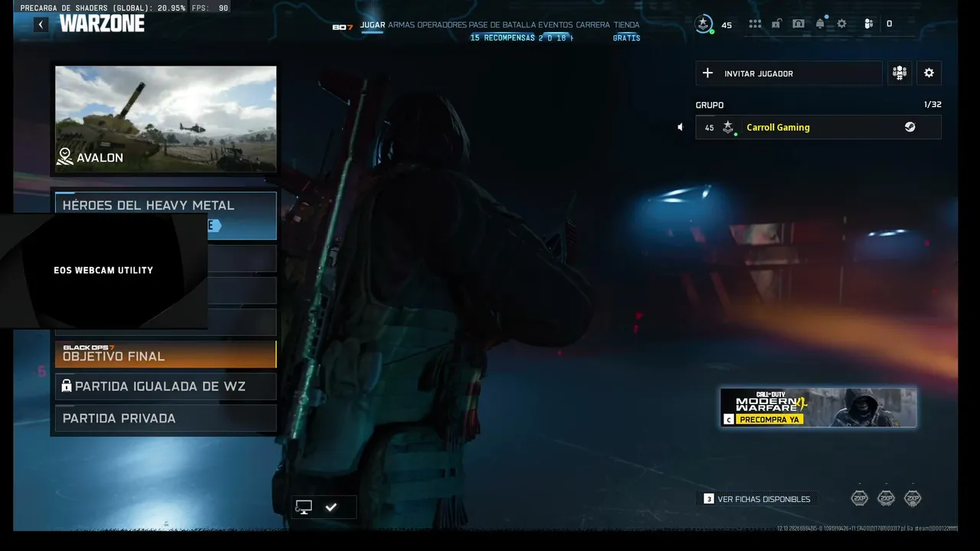Open the group code icon beside Invitar Jugador

click(900, 73)
